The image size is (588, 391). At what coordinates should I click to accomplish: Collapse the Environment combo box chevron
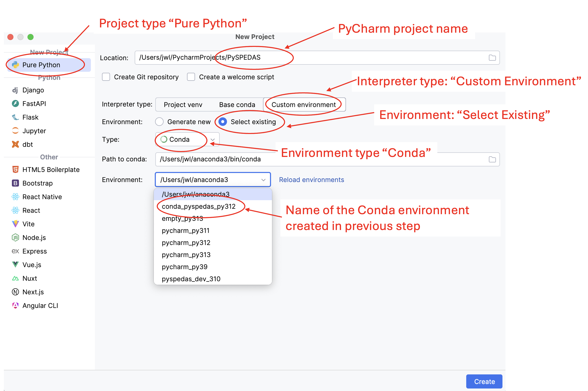click(263, 180)
